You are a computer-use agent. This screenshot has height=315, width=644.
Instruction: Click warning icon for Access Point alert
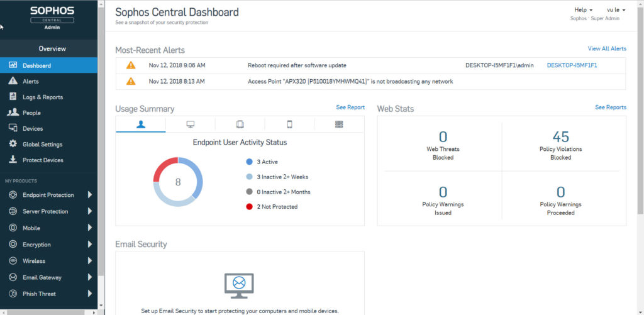click(x=131, y=81)
